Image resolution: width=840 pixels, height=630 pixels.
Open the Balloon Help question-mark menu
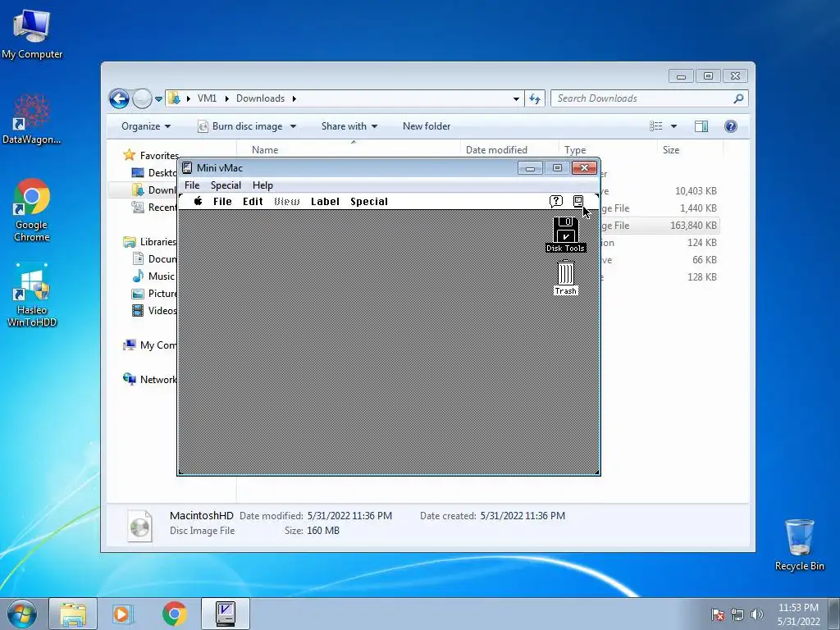[x=556, y=201]
